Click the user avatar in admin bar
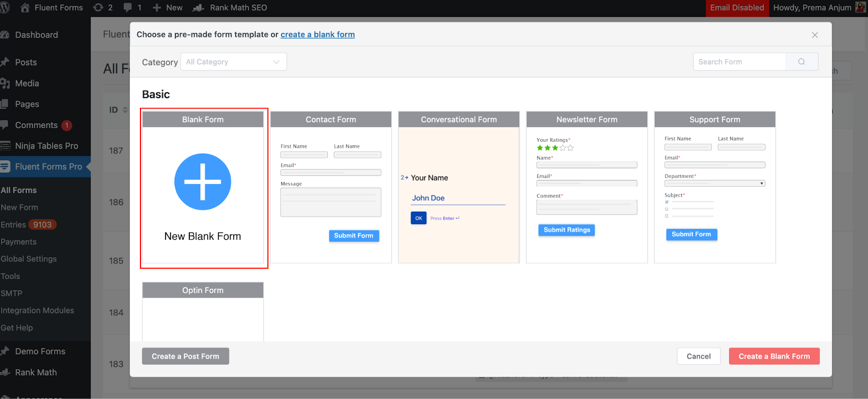This screenshot has width=868, height=399. click(x=860, y=7)
